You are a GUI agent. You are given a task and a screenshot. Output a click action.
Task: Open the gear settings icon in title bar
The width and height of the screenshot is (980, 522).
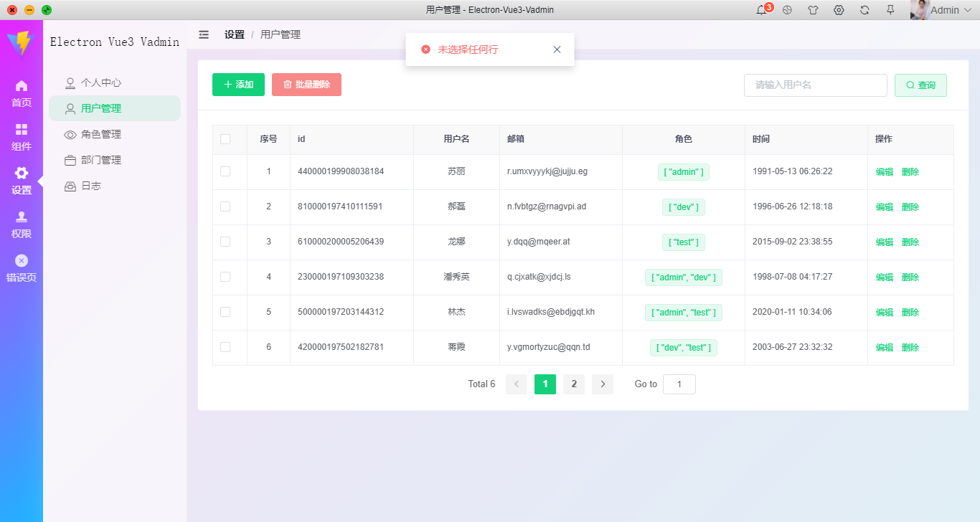pos(839,10)
